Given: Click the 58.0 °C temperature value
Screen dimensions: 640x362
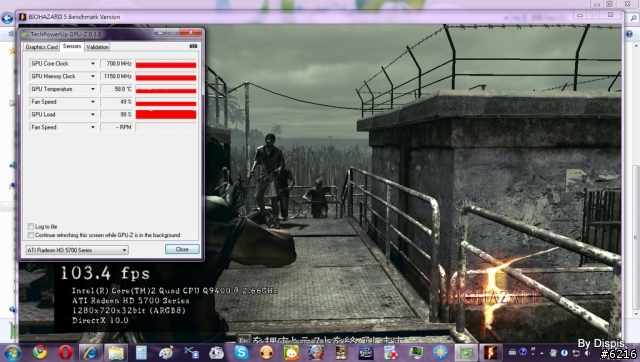Looking at the screenshot, I should (117, 89).
